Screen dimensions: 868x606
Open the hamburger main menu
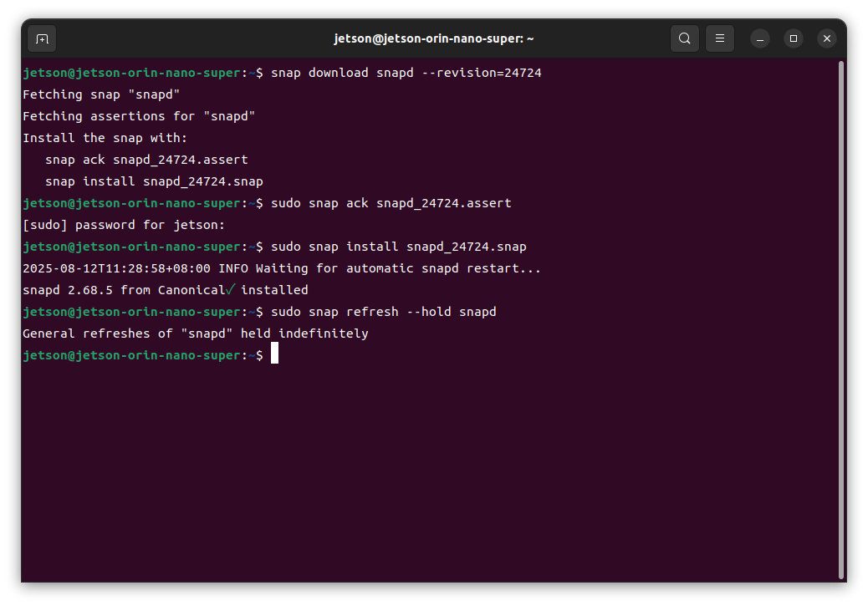719,38
